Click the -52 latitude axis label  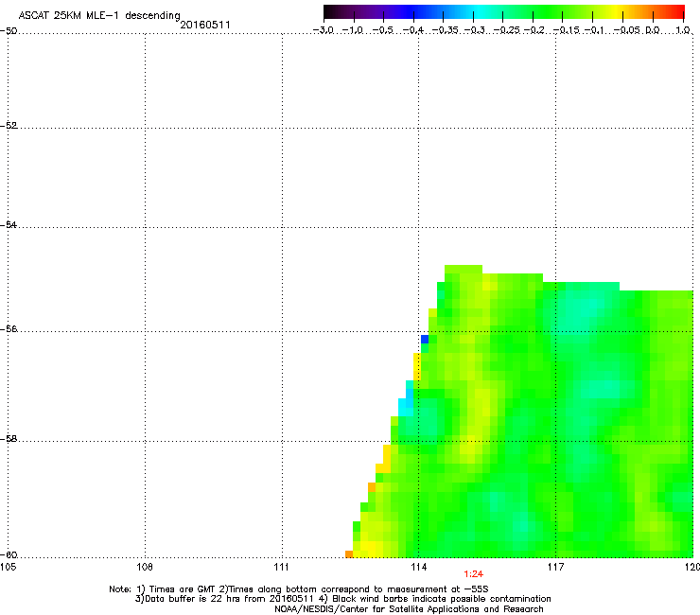[9, 126]
